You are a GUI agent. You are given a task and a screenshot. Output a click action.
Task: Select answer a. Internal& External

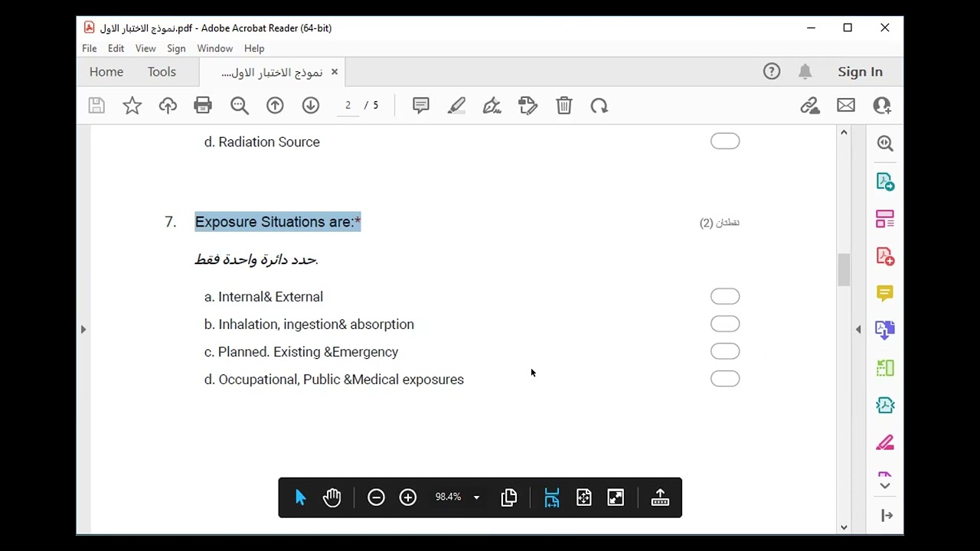tap(725, 296)
